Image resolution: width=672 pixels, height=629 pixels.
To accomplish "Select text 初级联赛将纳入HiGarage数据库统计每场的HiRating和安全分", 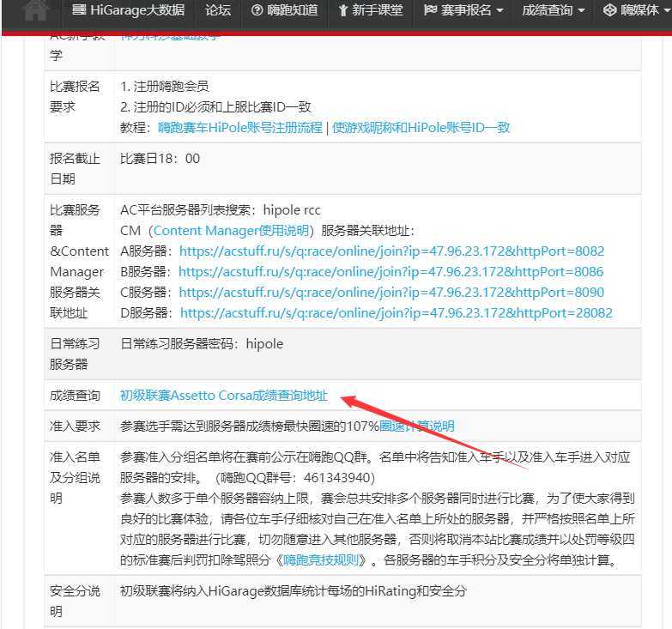I will point(294,591).
